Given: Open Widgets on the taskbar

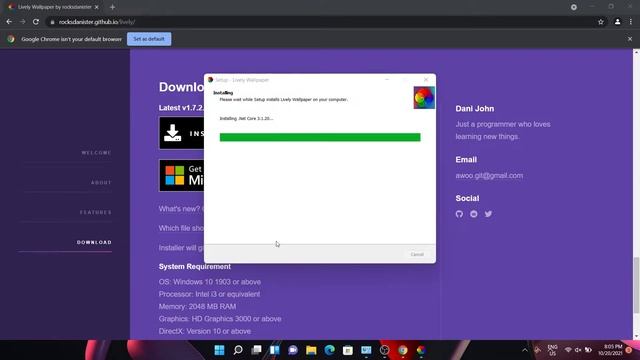Looking at the screenshot, I should pyautogui.click(x=275, y=350).
